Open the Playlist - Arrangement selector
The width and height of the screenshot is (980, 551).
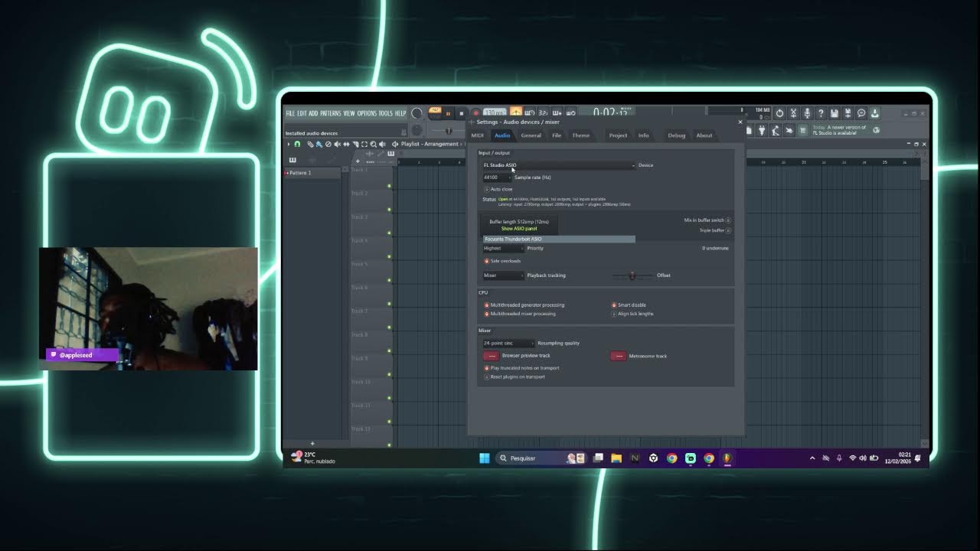pos(429,144)
